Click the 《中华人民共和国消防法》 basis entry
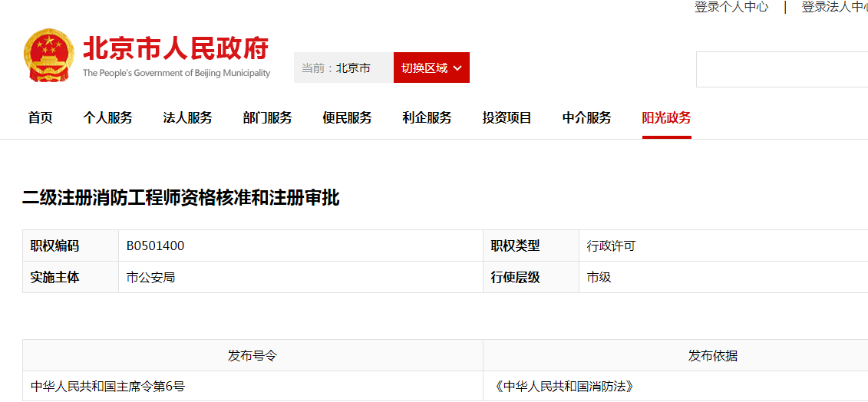The height and width of the screenshot is (402, 868). pos(564,387)
